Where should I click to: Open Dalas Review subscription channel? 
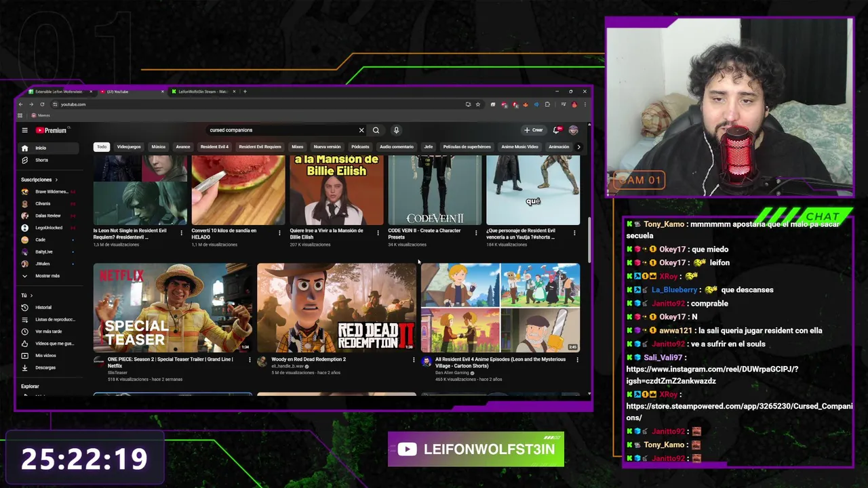(x=49, y=216)
